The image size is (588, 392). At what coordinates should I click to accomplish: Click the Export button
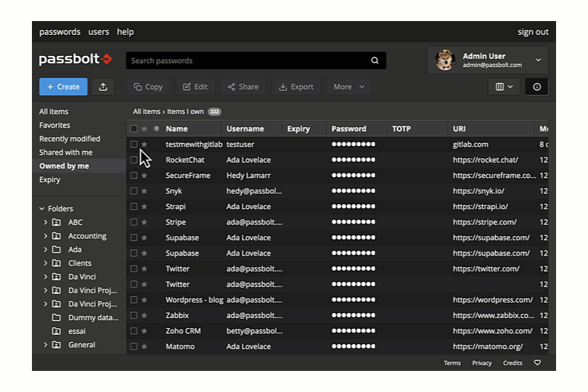(296, 86)
